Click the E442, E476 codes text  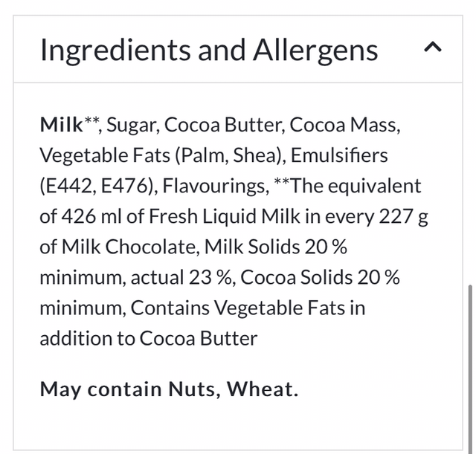(98, 186)
